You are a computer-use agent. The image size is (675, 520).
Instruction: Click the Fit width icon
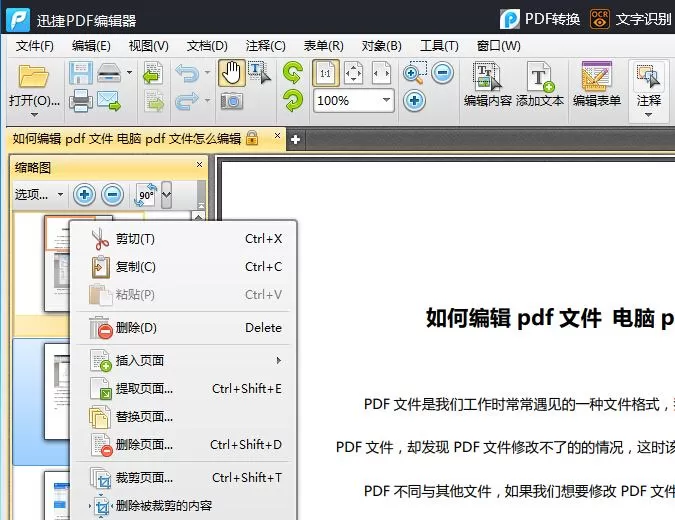pos(381,73)
